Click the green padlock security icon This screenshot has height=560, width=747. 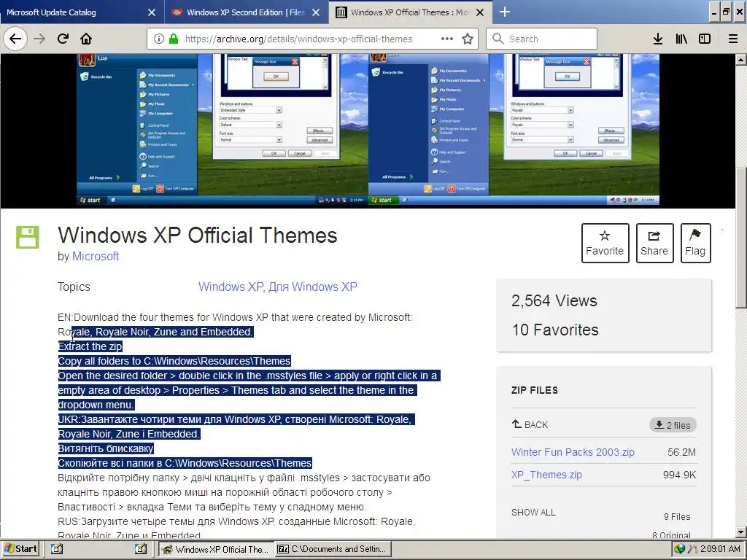click(174, 39)
